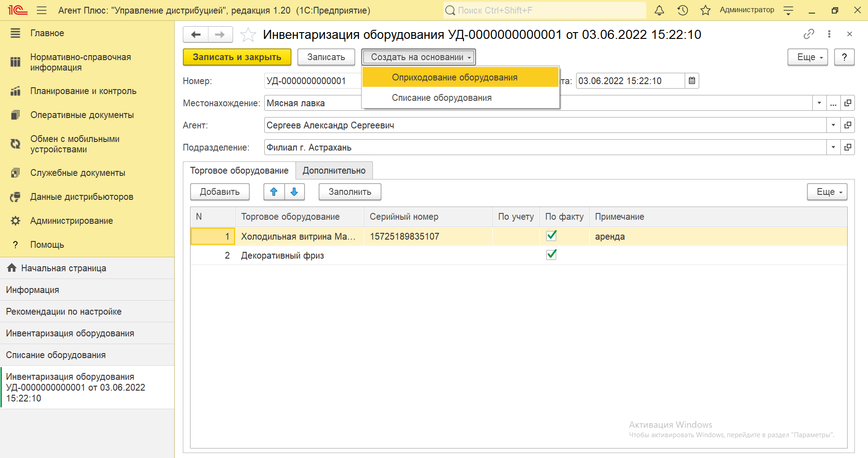Switch to the Дополнительно tab

pyautogui.click(x=334, y=171)
